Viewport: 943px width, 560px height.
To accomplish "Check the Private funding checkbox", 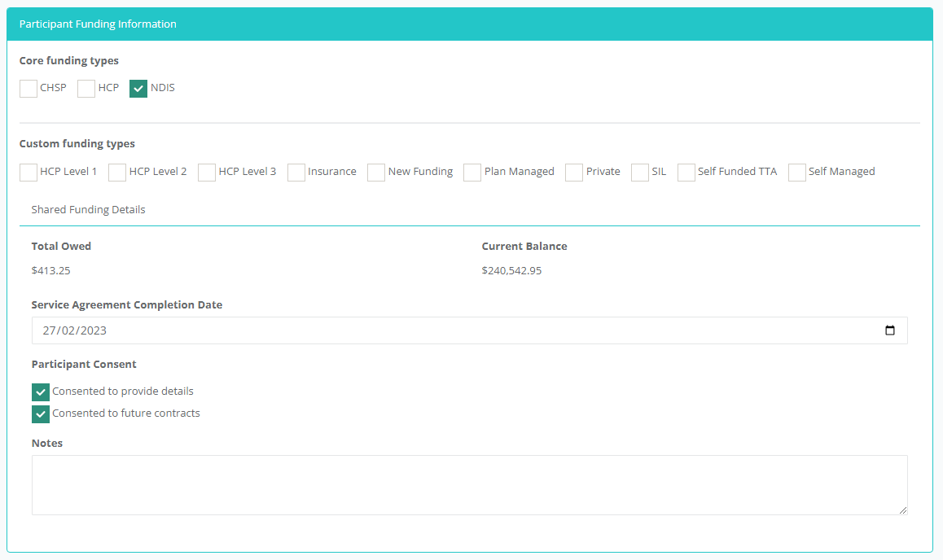I will tap(574, 173).
